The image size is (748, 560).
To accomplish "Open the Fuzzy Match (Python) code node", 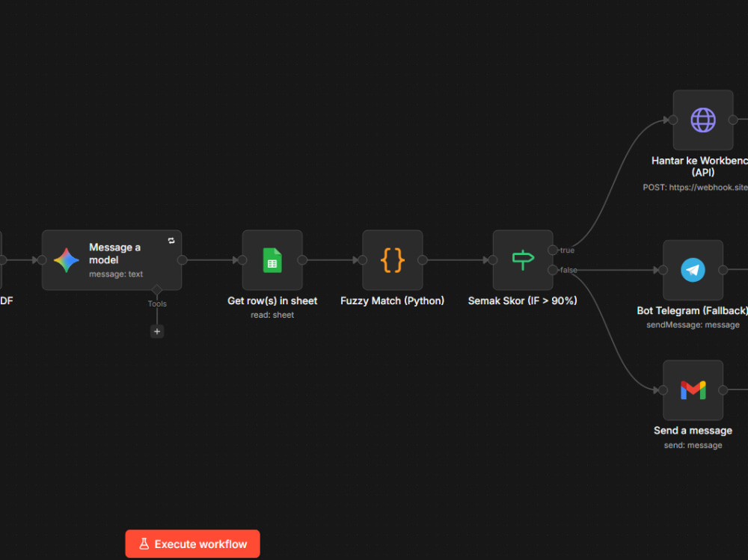I will tap(393, 260).
